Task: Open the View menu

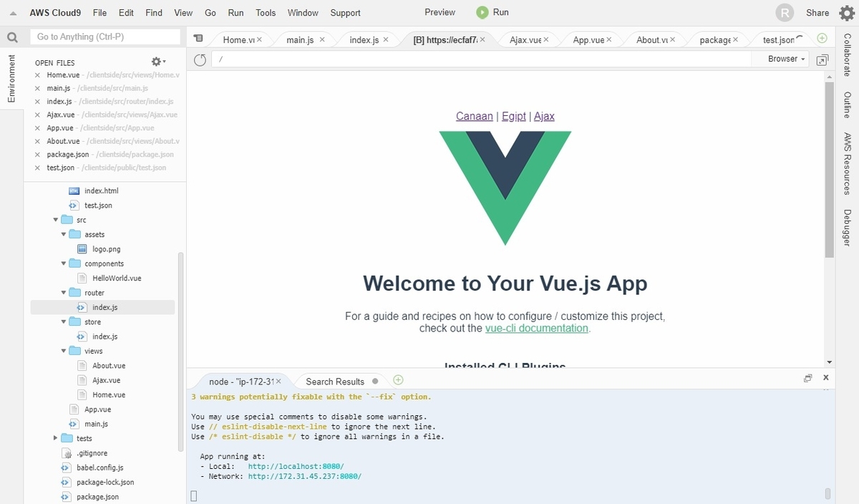Action: coord(183,12)
